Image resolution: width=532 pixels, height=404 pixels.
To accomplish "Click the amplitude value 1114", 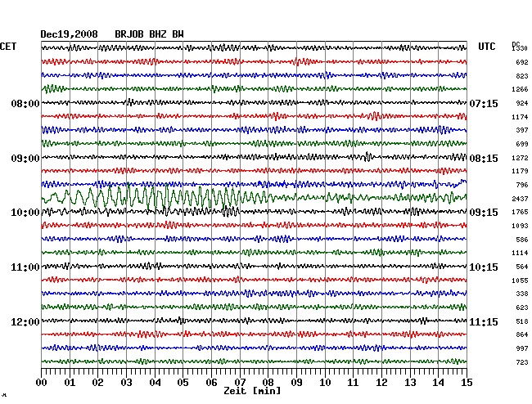I will tap(520, 253).
